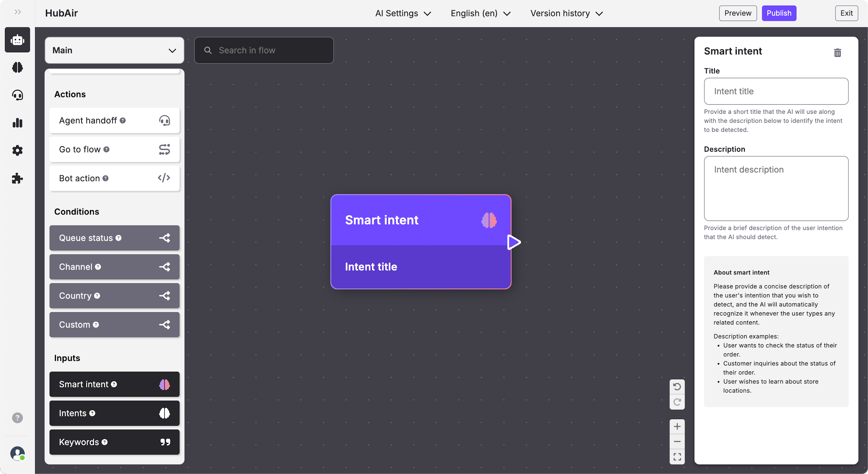Screen dimensions: 868x474
Task: Delete smart intent with trash icon
Action: 837,53
